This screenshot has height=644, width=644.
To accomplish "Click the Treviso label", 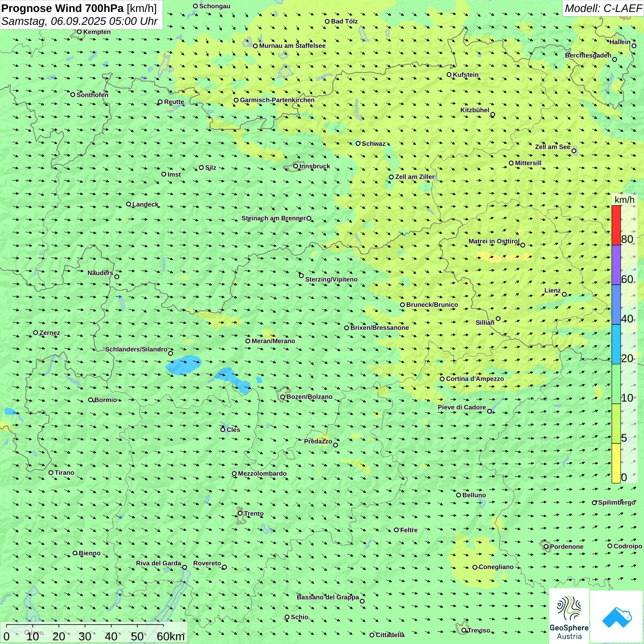I will 479,630.
